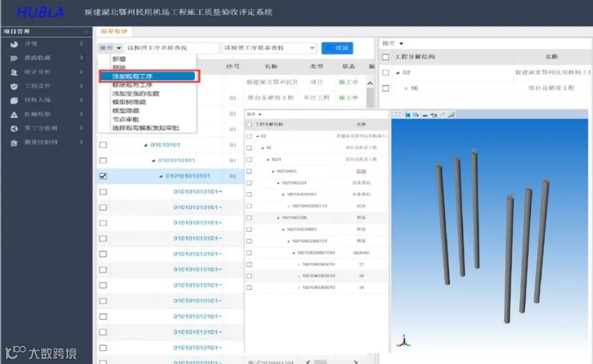Expand the 统计分析 sidebar chevron
Screen dimensions: 593x364
click(x=81, y=72)
